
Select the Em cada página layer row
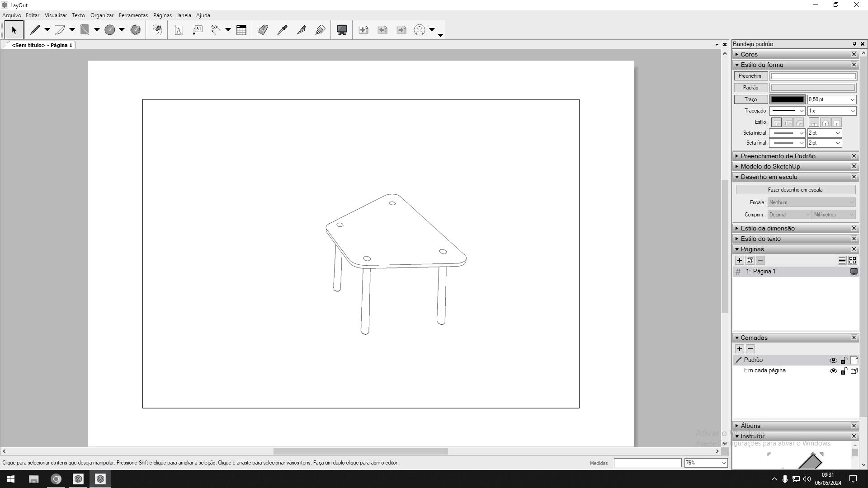[x=795, y=371]
